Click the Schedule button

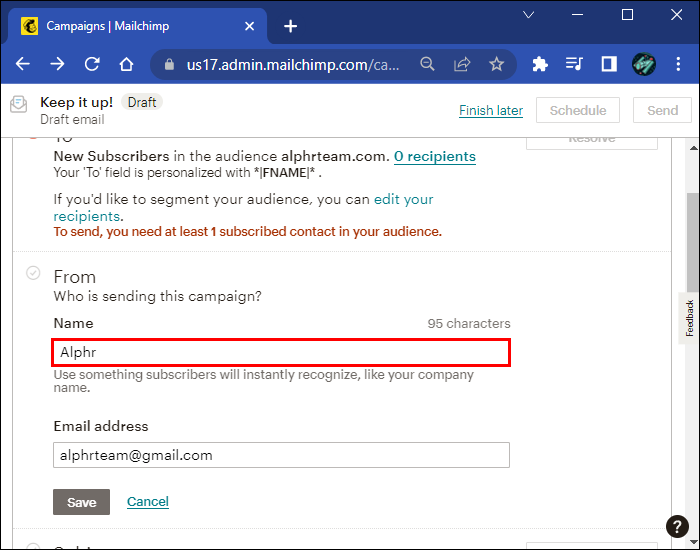tap(578, 110)
